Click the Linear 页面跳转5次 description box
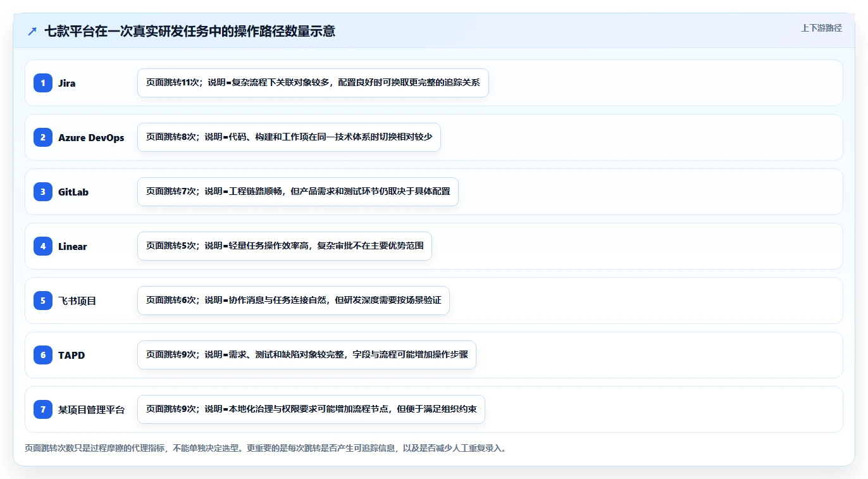This screenshot has height=479, width=868. pyautogui.click(x=285, y=246)
